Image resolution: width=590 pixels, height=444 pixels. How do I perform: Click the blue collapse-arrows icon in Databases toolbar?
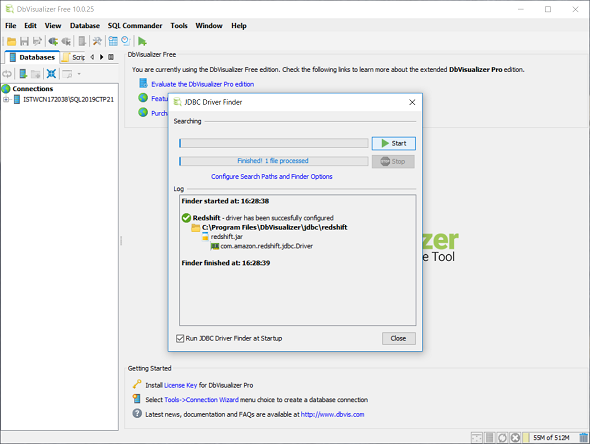52,74
